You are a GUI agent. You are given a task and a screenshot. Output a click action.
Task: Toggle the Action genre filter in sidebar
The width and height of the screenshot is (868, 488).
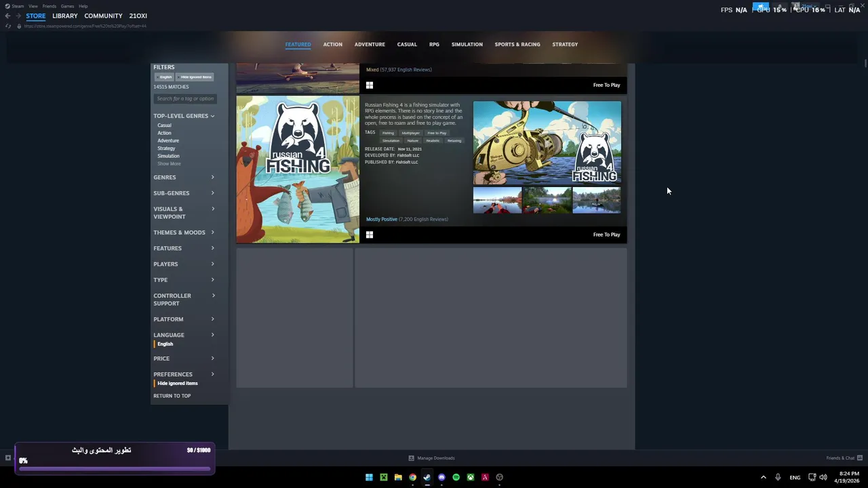[x=164, y=133]
